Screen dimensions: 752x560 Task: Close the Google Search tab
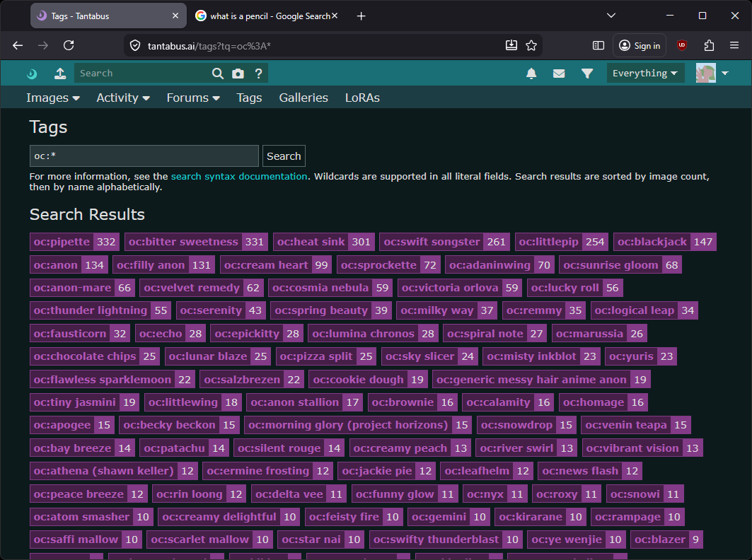coord(335,16)
